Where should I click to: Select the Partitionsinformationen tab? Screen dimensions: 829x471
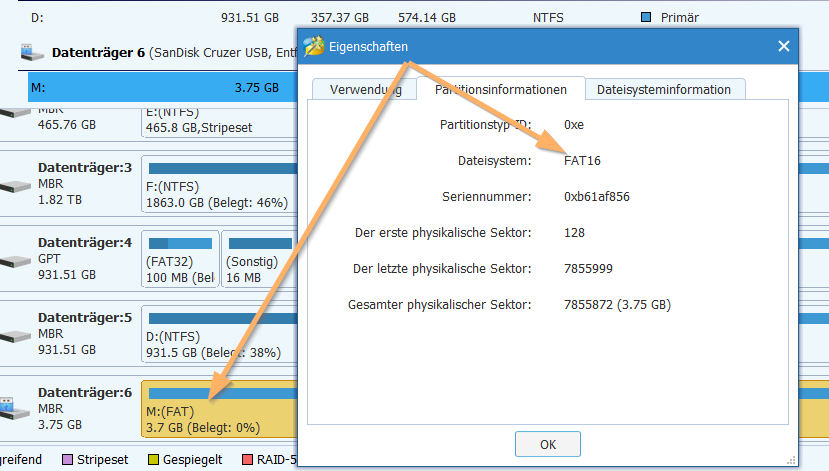click(x=500, y=89)
